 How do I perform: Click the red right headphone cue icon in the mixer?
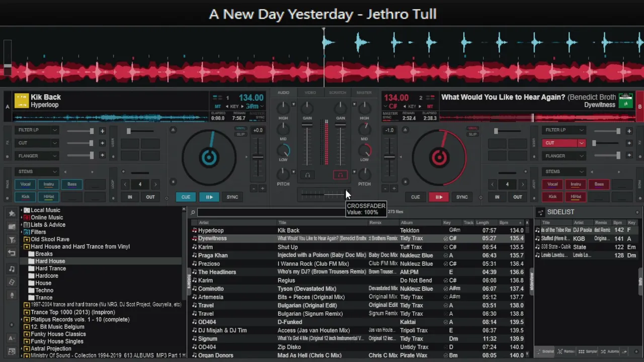coord(340,175)
